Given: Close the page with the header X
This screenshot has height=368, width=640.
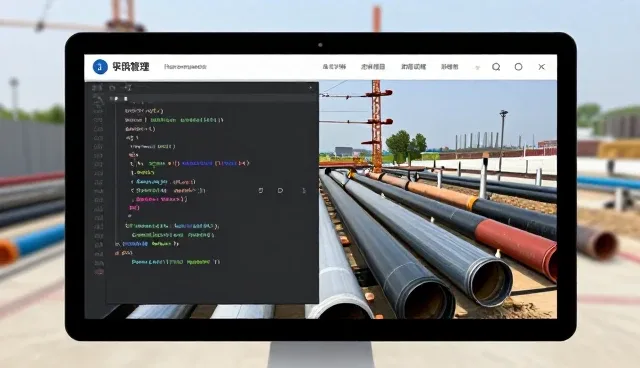Looking at the screenshot, I should click(542, 67).
